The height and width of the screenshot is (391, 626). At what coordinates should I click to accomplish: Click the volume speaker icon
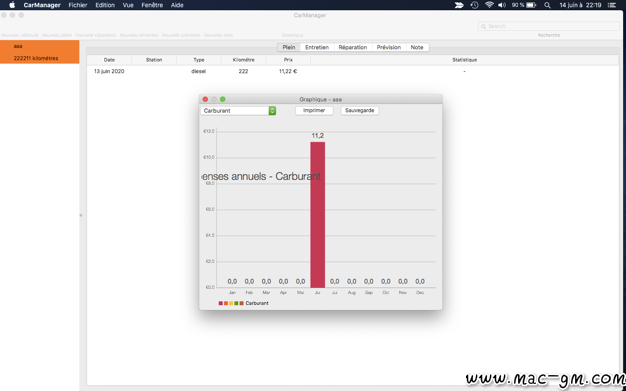[x=502, y=5]
